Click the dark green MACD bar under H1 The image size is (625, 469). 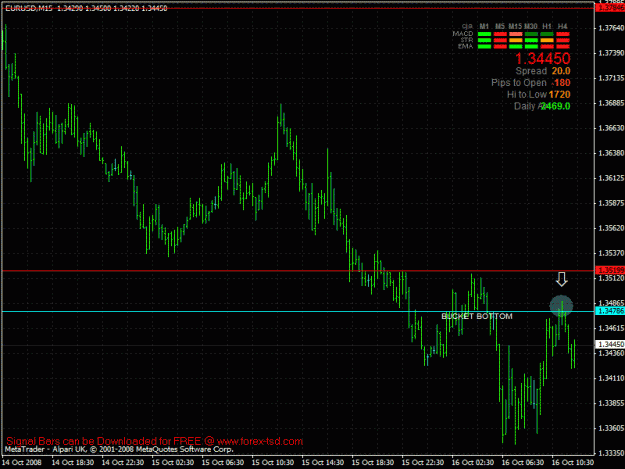coord(547,34)
